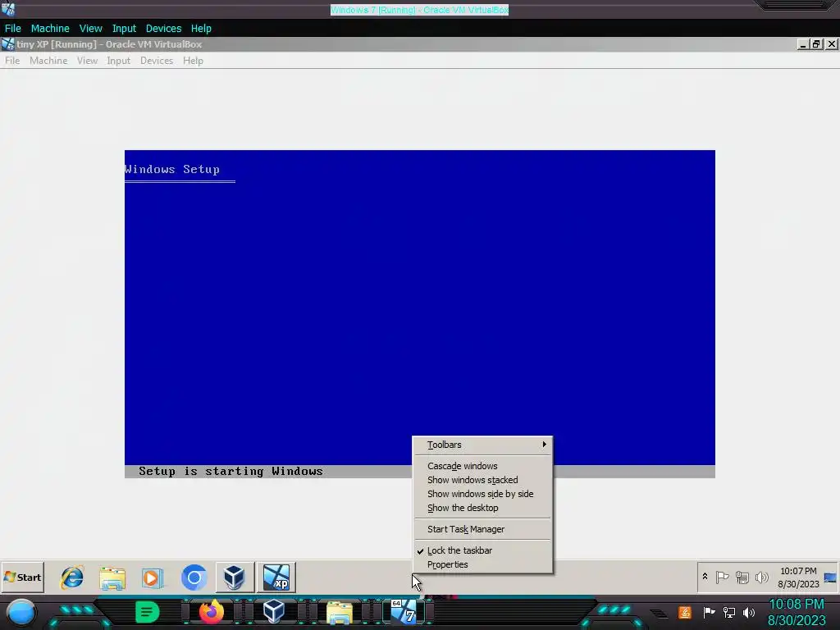Open the host start orb at bottom-left
The width and height of the screenshot is (840, 630).
click(x=21, y=612)
